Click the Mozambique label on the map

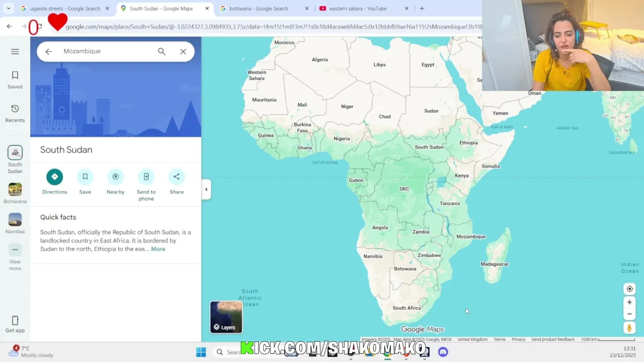tap(471, 236)
